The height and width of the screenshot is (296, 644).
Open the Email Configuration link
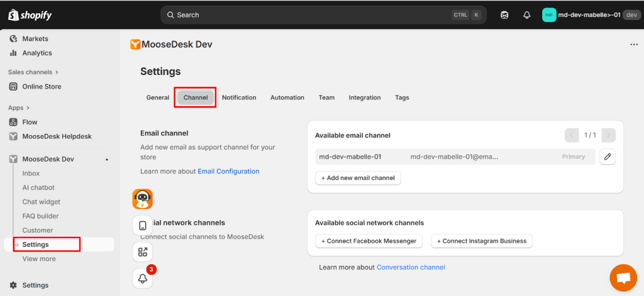(x=228, y=172)
